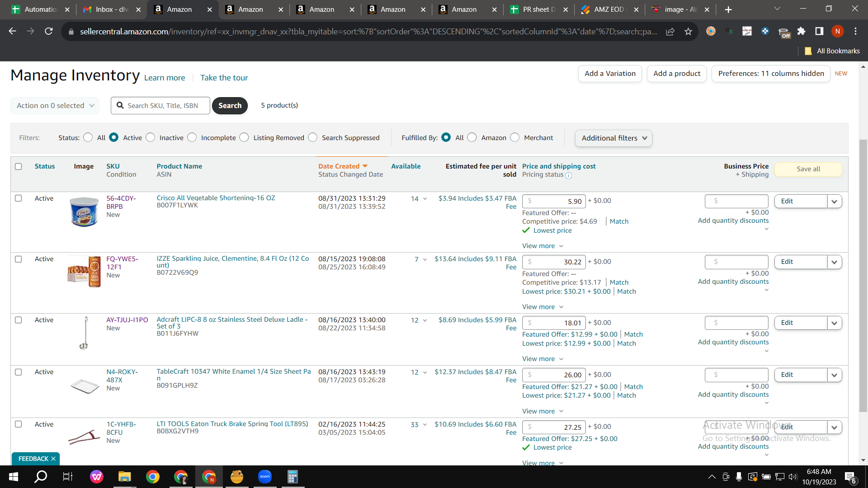Reload the Seller Central page
Image resolution: width=868 pixels, height=488 pixels.
click(49, 31)
